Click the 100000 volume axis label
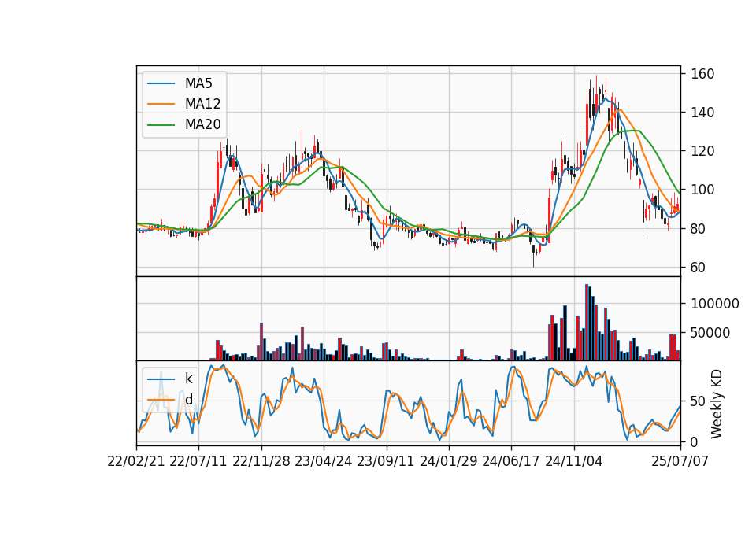The height and width of the screenshot is (543, 756). [715, 304]
